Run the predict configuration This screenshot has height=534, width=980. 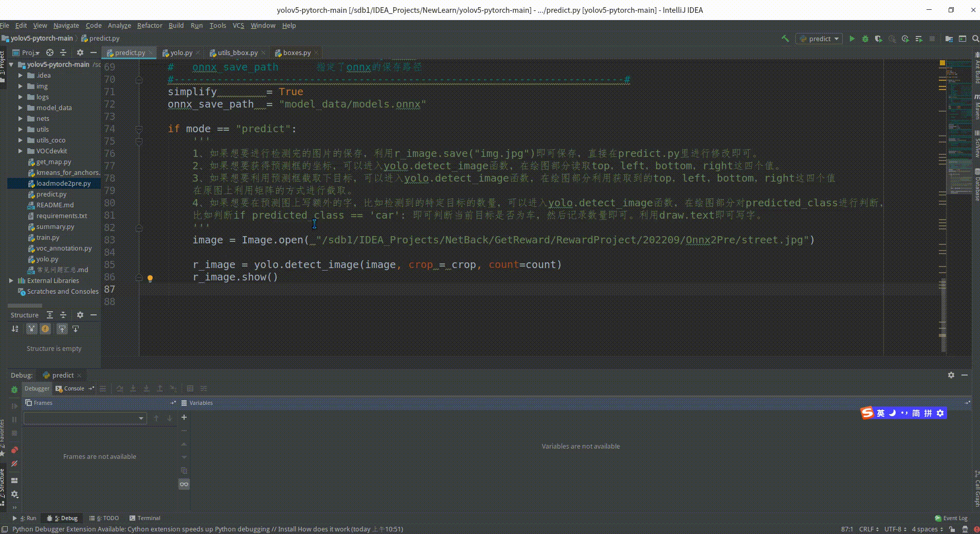[x=852, y=39]
